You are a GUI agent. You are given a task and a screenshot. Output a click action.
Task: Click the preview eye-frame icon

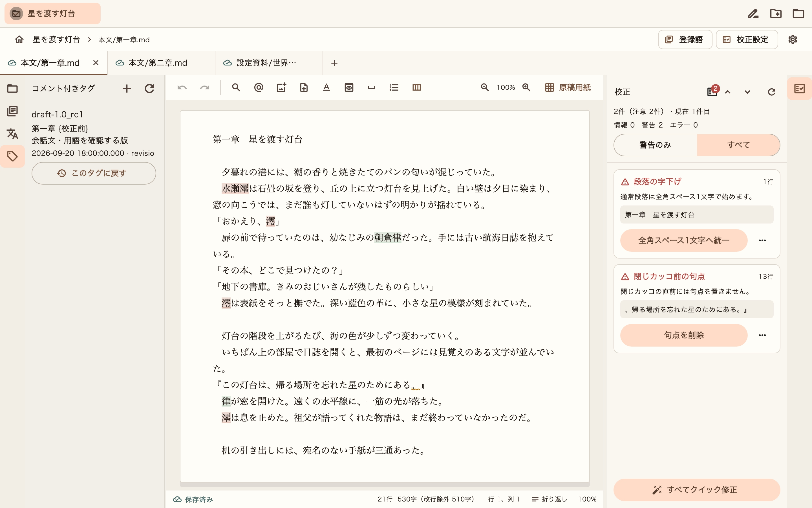point(349,88)
